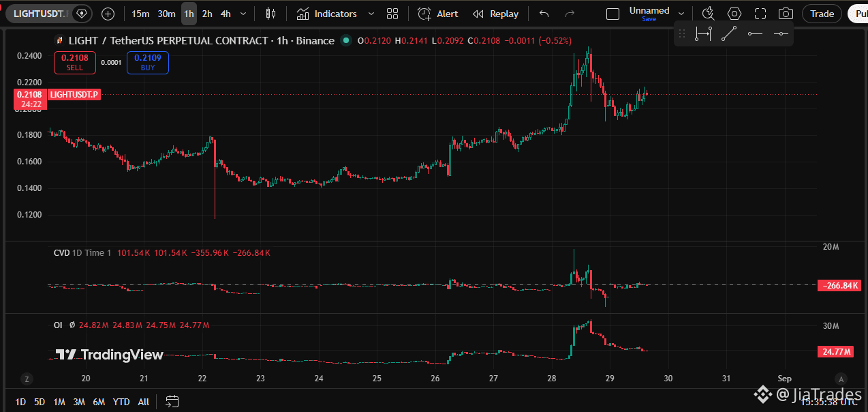Redo the chart action

coord(569,14)
